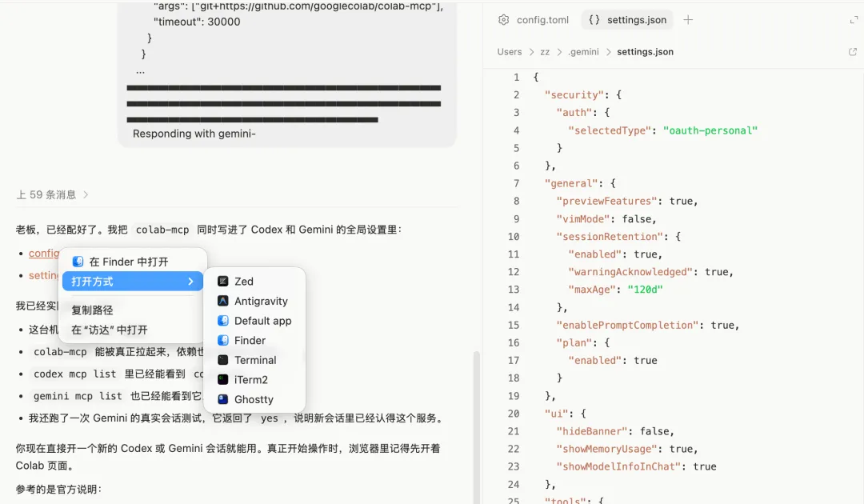Click "showModelInfoInChat" key on line 23
Viewport: 864px width, 504px height.
(618, 466)
